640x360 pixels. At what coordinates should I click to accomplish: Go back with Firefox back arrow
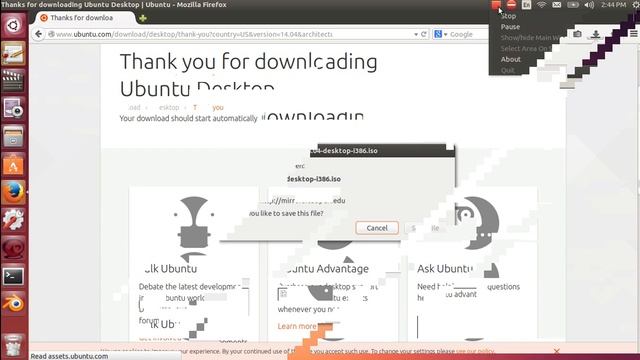coord(38,34)
